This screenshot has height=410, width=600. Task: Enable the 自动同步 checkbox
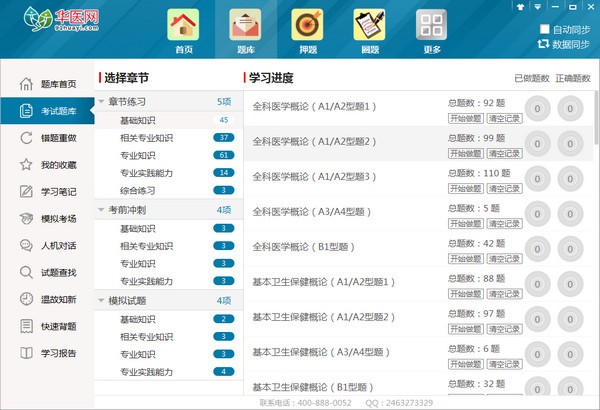click(x=545, y=29)
